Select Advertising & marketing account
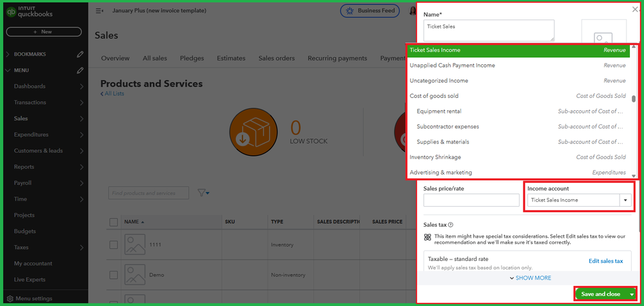This screenshot has height=306, width=644. [518, 172]
